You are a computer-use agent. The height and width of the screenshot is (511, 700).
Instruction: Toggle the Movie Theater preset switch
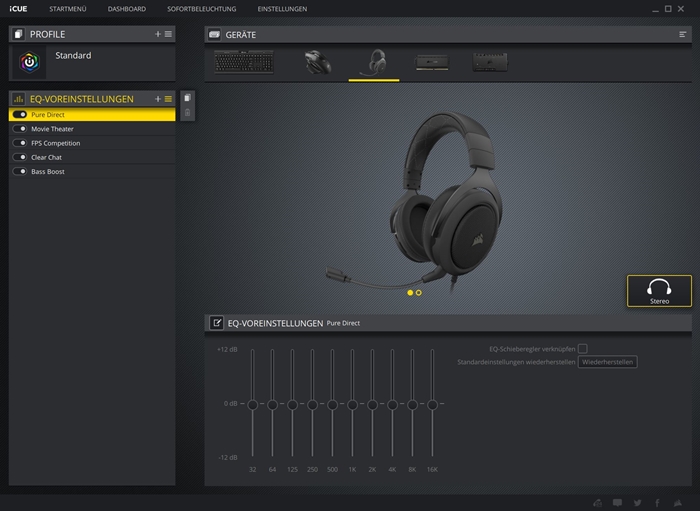(x=20, y=129)
